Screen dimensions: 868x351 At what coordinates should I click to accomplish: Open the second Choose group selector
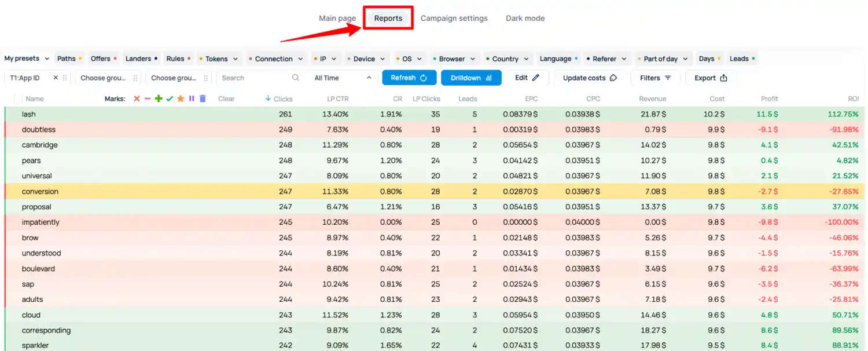tap(108, 78)
